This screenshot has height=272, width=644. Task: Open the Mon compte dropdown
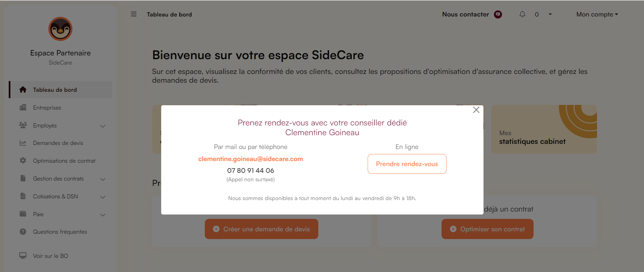(597, 14)
